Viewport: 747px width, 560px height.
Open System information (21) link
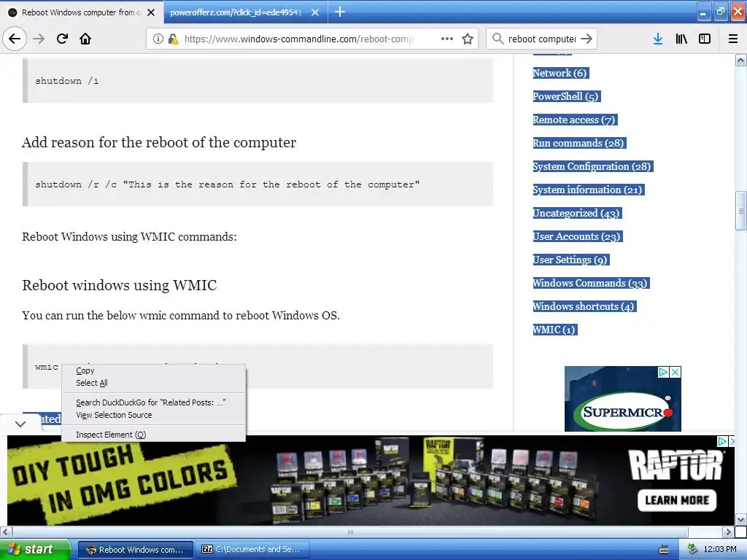(589, 190)
